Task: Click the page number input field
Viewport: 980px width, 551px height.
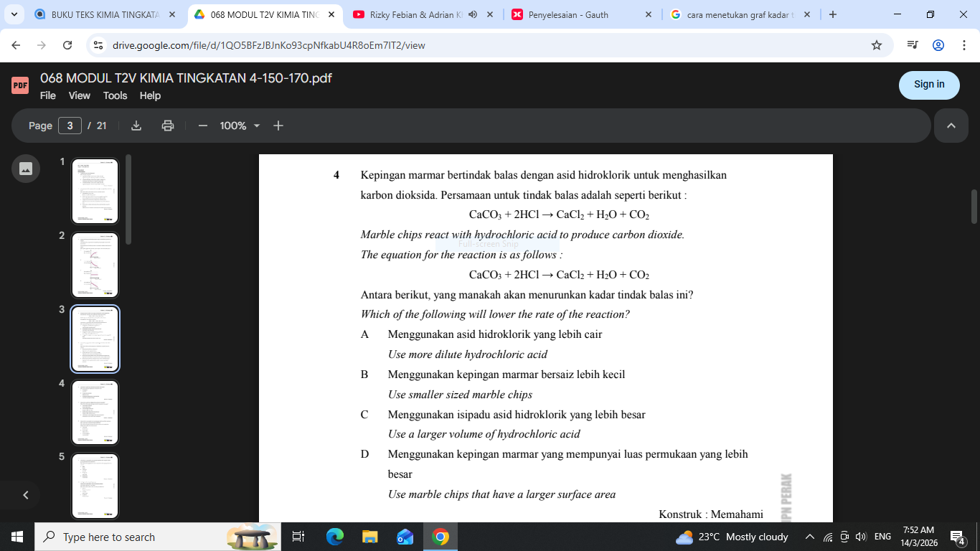Action: [70, 126]
